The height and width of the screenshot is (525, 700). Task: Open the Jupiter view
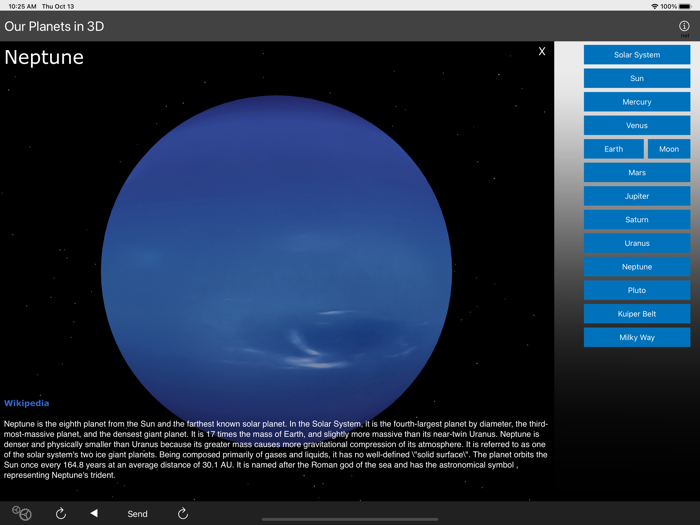coord(637,196)
